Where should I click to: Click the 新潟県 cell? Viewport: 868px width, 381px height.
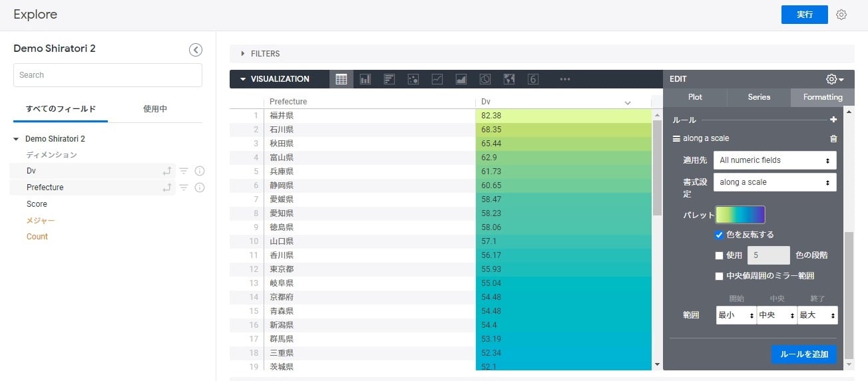pyautogui.click(x=369, y=325)
